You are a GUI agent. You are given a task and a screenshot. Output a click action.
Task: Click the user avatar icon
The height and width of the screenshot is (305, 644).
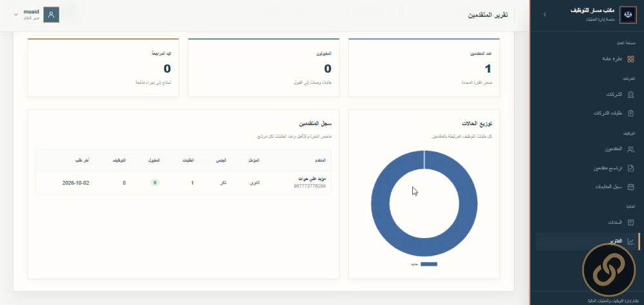[x=52, y=14]
